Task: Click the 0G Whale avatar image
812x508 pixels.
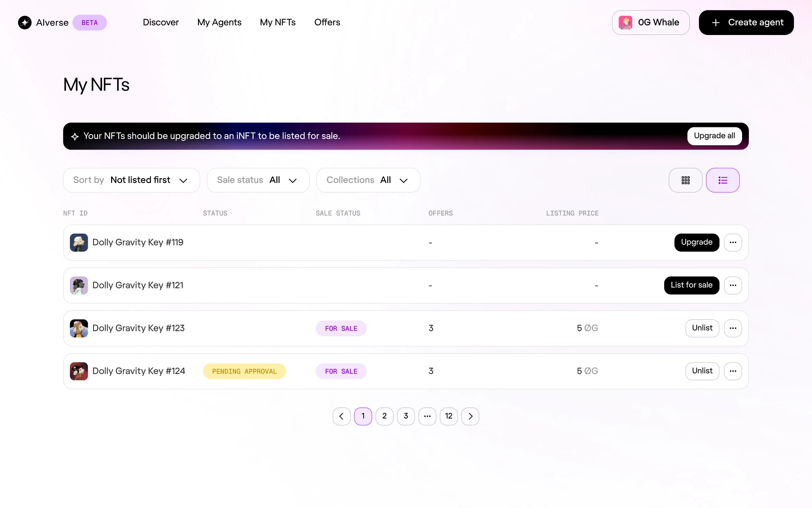Action: 625,23
